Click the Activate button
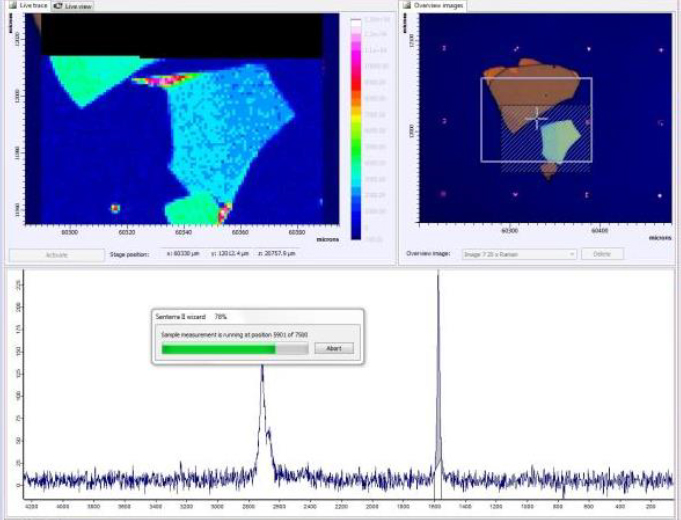Image resolution: width=681 pixels, height=520 pixels. coord(56,254)
